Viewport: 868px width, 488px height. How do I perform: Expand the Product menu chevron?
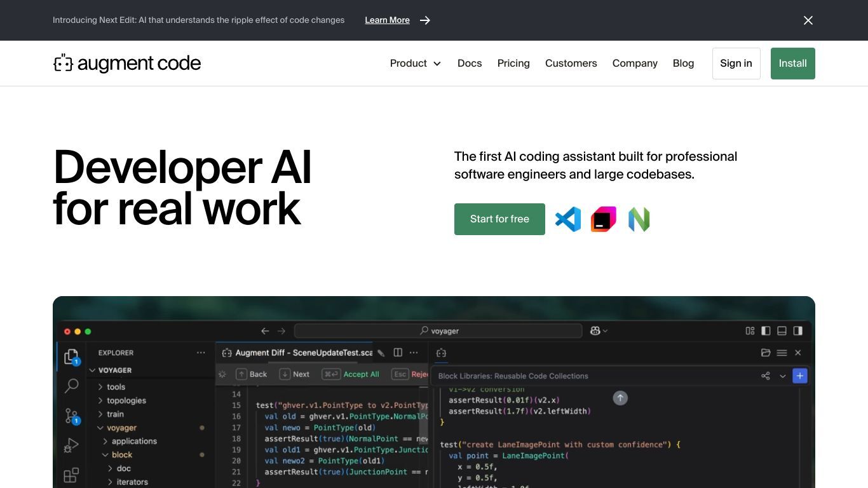point(437,64)
